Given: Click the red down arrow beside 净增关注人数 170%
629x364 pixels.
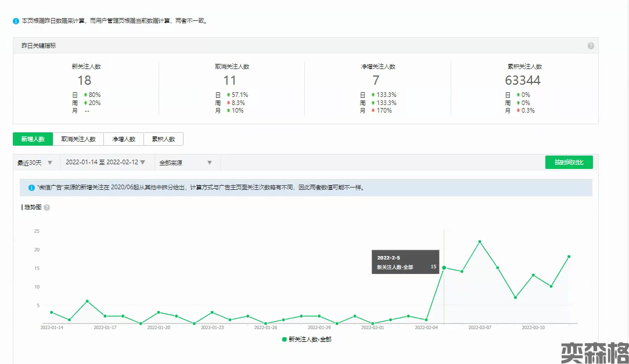Looking at the screenshot, I should [x=373, y=110].
